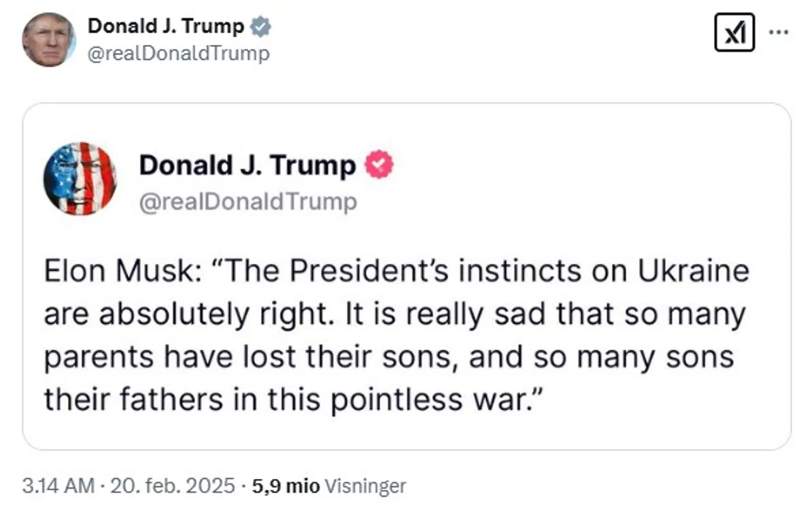
Task: Click the pink verified badge in the quoted tweet
Action: tap(379, 164)
